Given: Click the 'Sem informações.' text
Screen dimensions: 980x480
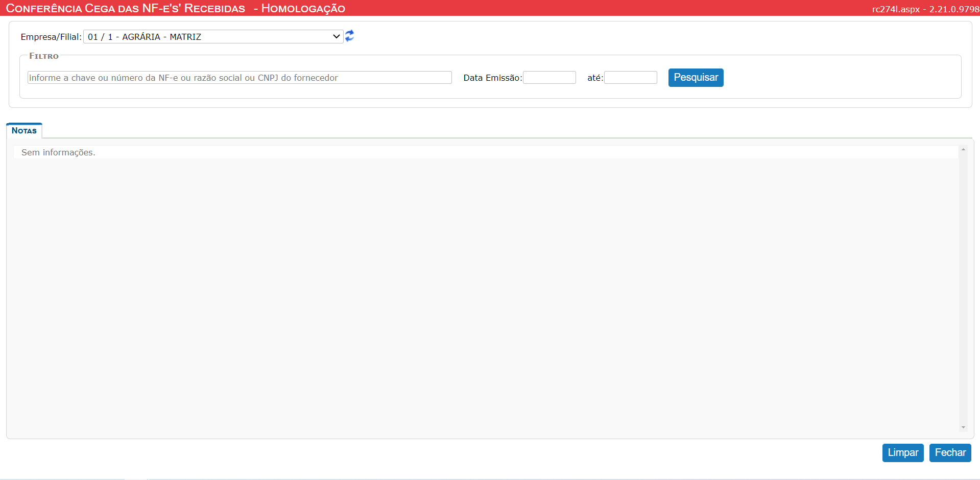Looking at the screenshot, I should click(58, 152).
